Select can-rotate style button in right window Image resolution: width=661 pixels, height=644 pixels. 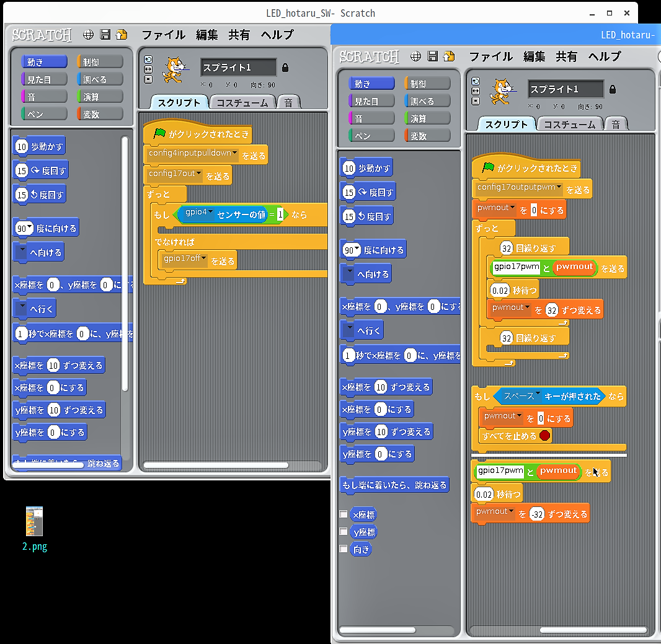point(476,81)
